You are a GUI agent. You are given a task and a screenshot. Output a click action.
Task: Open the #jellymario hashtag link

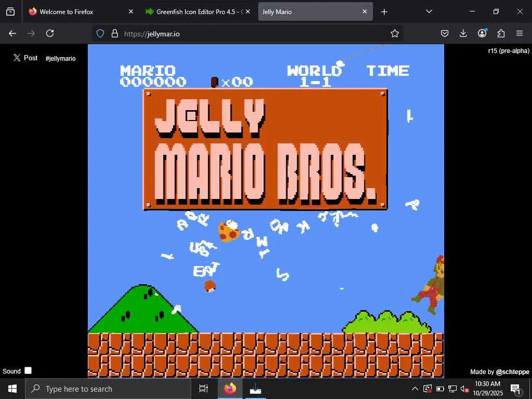click(x=60, y=58)
